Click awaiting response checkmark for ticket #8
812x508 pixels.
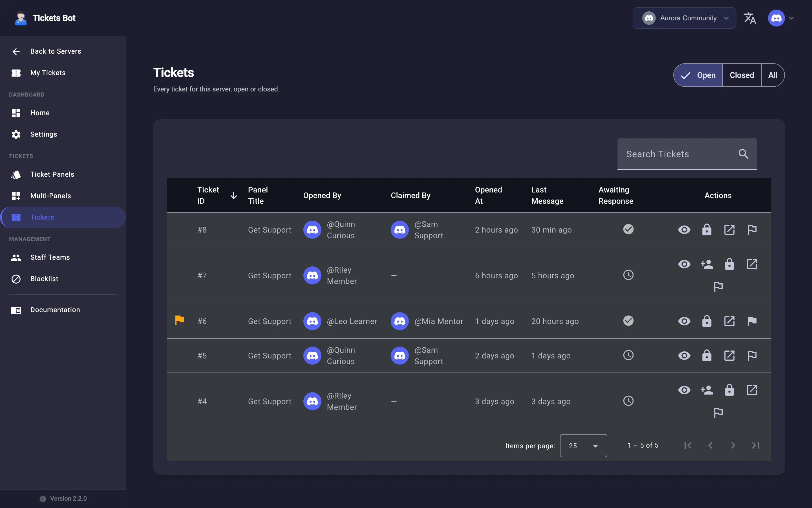(628, 229)
